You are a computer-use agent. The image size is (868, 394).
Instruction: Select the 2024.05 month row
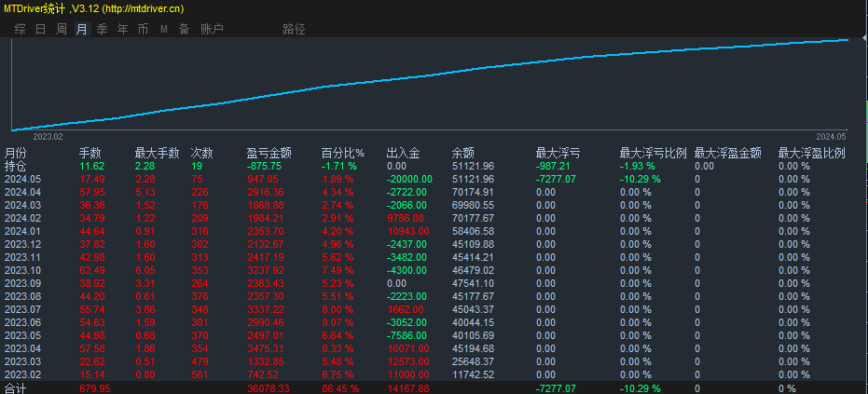434,179
